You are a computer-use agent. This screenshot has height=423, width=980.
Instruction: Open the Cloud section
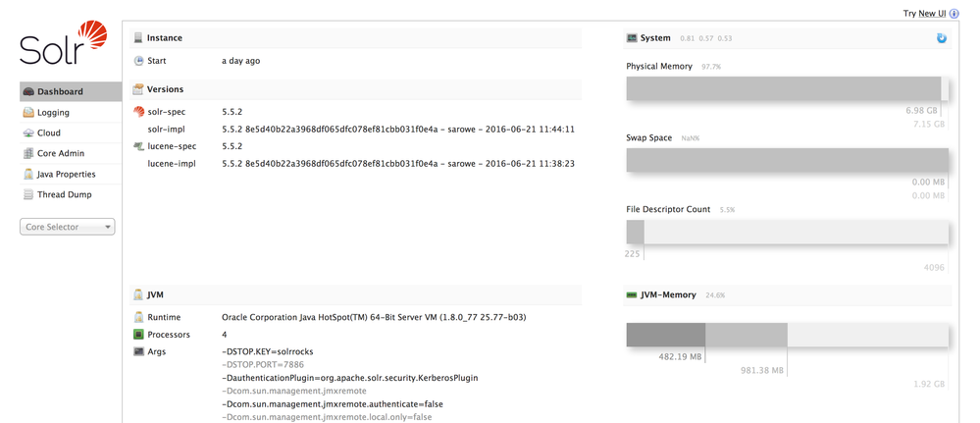tap(49, 133)
